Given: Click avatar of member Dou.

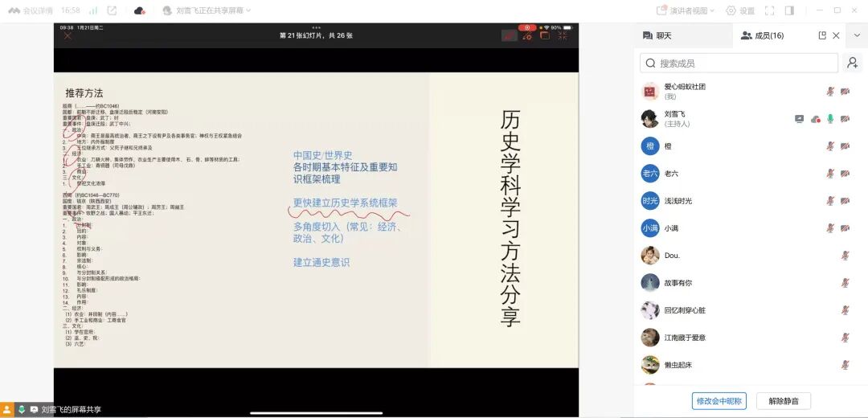Looking at the screenshot, I should [650, 256].
